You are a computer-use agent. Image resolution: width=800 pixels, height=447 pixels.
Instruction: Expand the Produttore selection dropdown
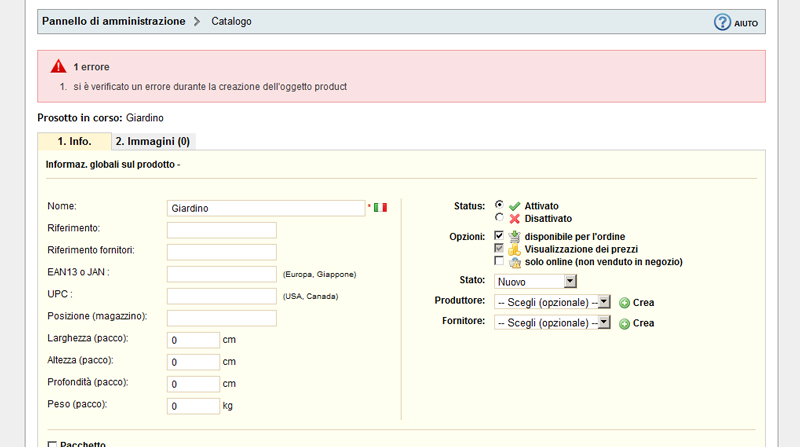click(552, 302)
